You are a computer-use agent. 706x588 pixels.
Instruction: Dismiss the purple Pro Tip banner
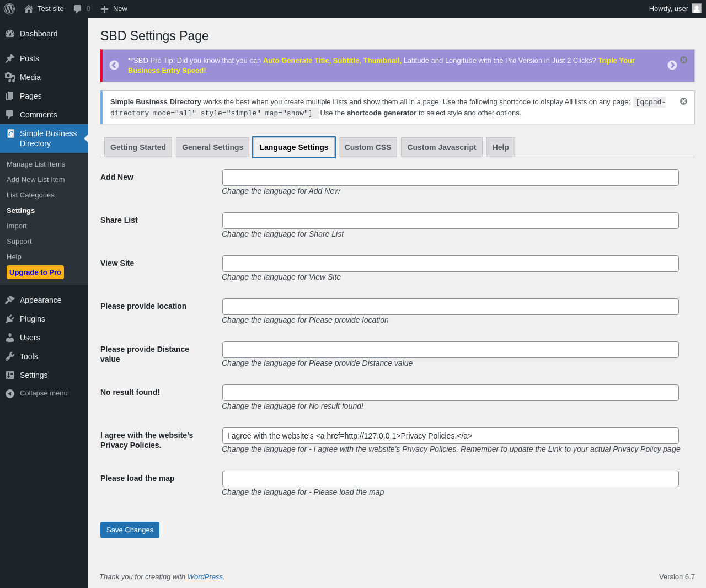point(684,60)
